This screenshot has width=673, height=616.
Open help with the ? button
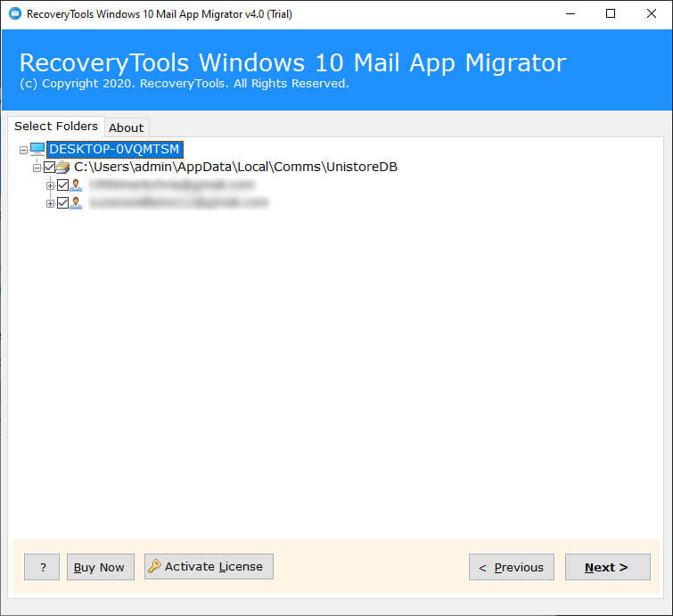coord(42,567)
